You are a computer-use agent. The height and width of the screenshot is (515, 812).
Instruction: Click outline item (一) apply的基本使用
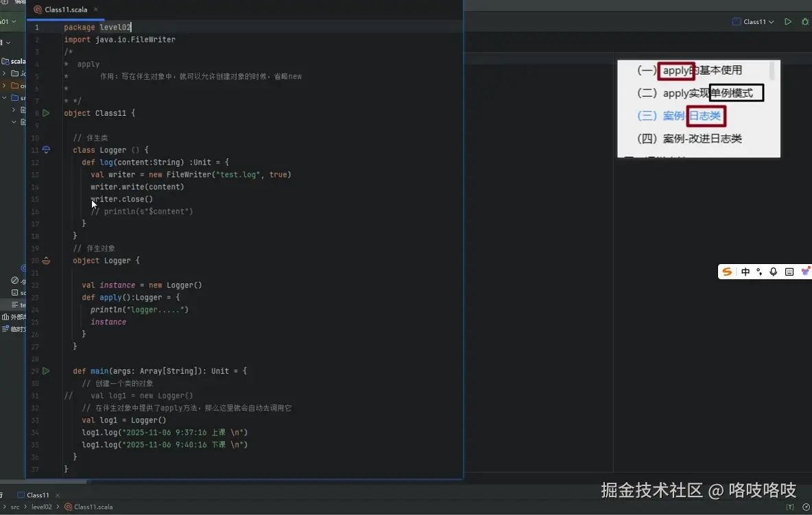point(689,71)
